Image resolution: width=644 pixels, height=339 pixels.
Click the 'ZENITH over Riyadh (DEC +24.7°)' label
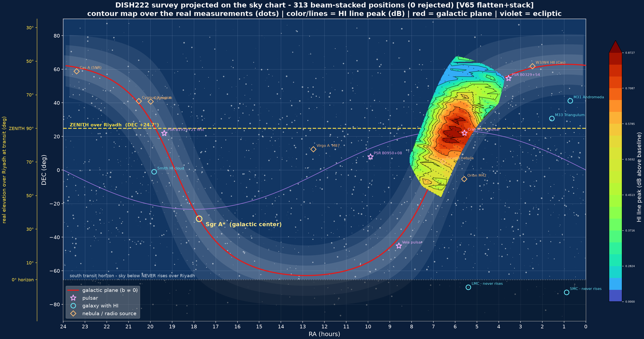(x=114, y=125)
